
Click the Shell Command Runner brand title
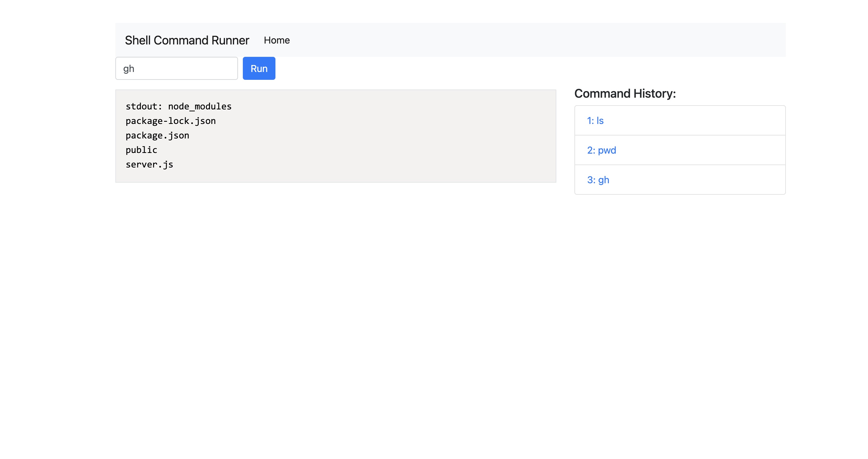pos(187,40)
